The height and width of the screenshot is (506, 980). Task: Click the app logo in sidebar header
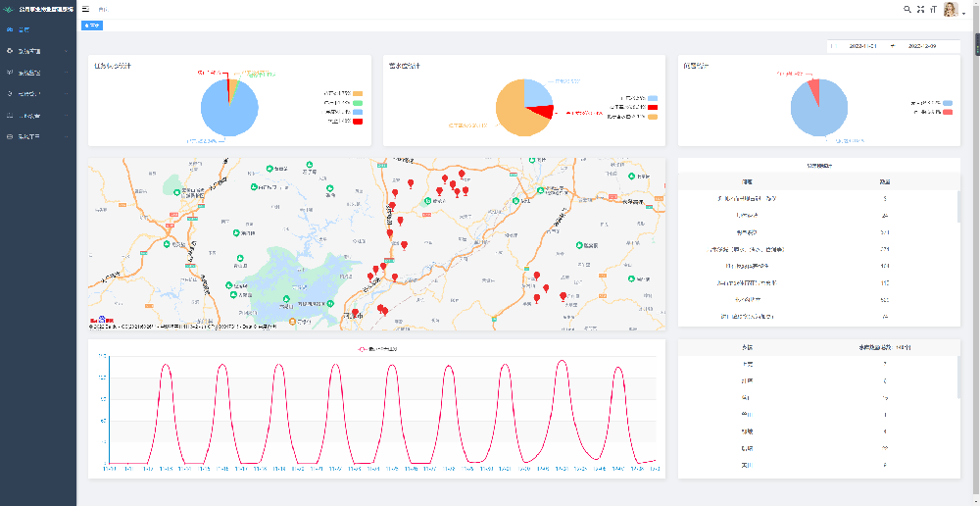tap(10, 9)
